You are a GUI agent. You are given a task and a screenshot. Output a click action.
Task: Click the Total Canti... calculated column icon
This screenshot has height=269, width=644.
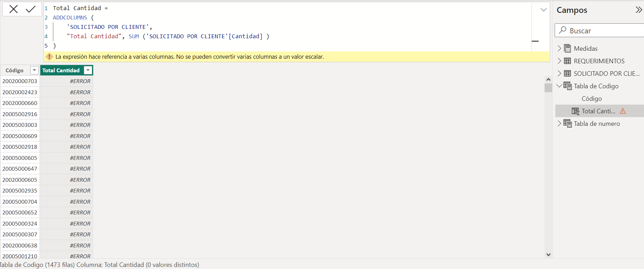pos(575,111)
